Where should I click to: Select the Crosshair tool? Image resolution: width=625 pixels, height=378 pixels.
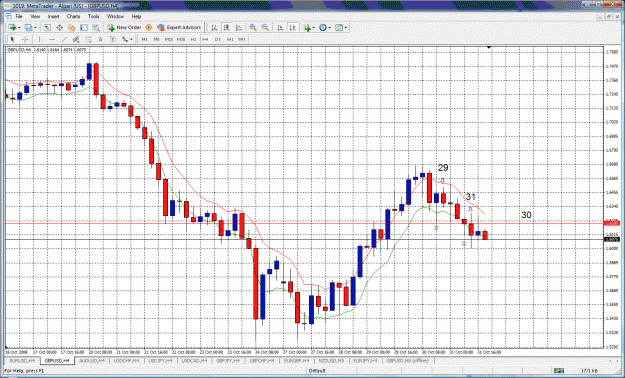tap(25, 39)
